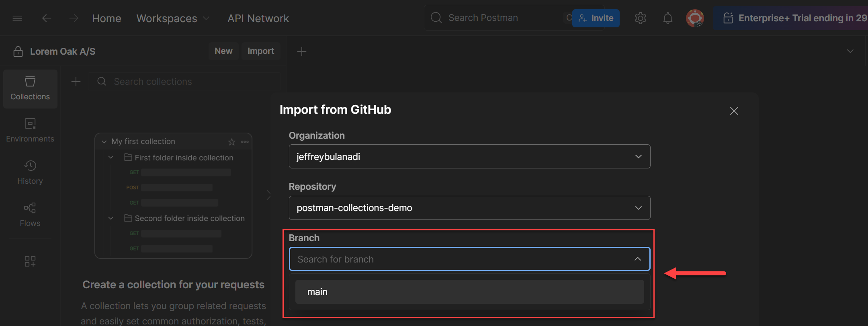Select the Environments sidebar tab

pos(30,130)
